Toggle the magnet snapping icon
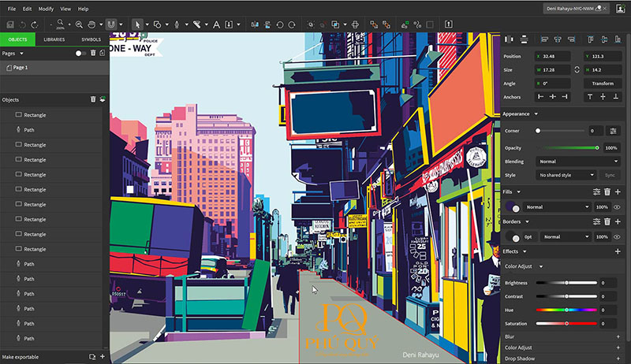This screenshot has width=631, height=364. tap(111, 24)
